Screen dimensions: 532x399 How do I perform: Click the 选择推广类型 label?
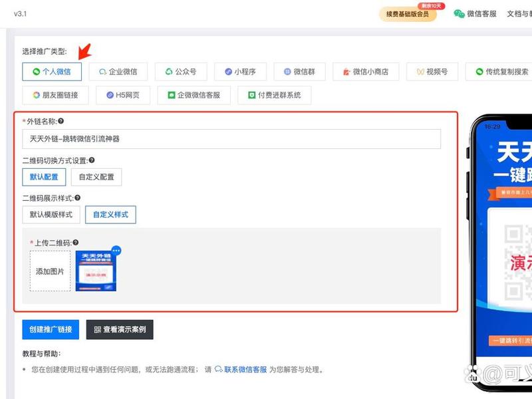pyautogui.click(x=45, y=52)
